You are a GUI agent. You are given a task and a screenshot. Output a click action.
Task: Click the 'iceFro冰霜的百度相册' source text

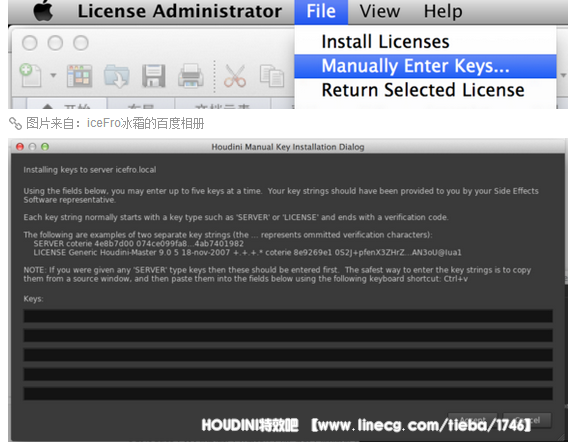145,123
